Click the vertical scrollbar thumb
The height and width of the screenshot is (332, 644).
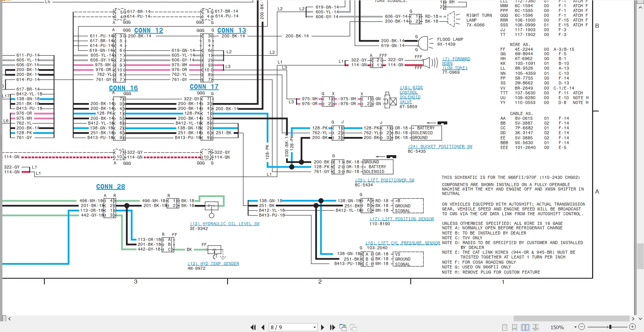[x=640, y=256]
